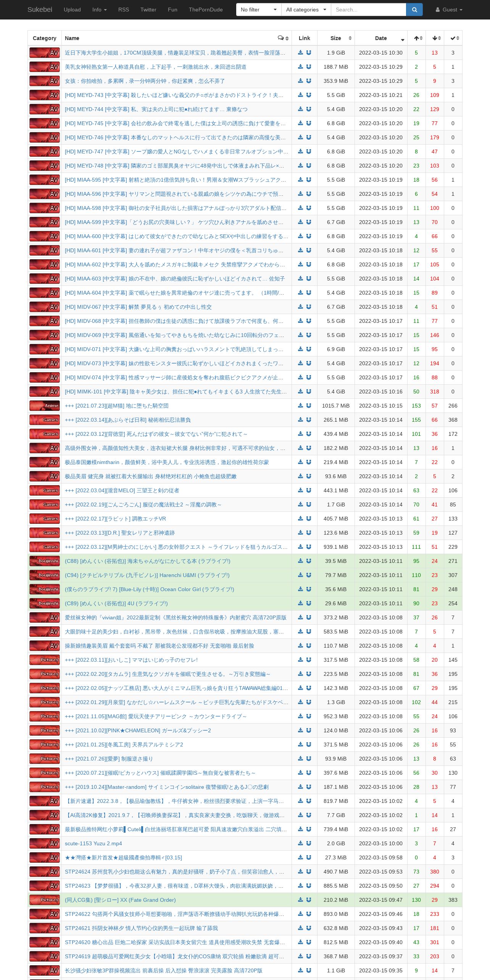
Task: Download torrent for scute-1153 Yuzu 2.mp4
Action: (x=300, y=843)
